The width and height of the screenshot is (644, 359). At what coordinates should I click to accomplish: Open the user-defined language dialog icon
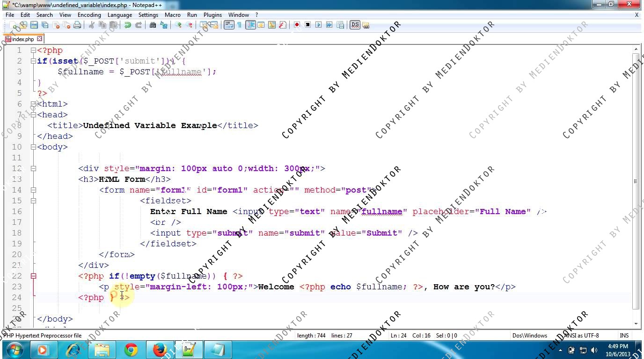point(261,25)
